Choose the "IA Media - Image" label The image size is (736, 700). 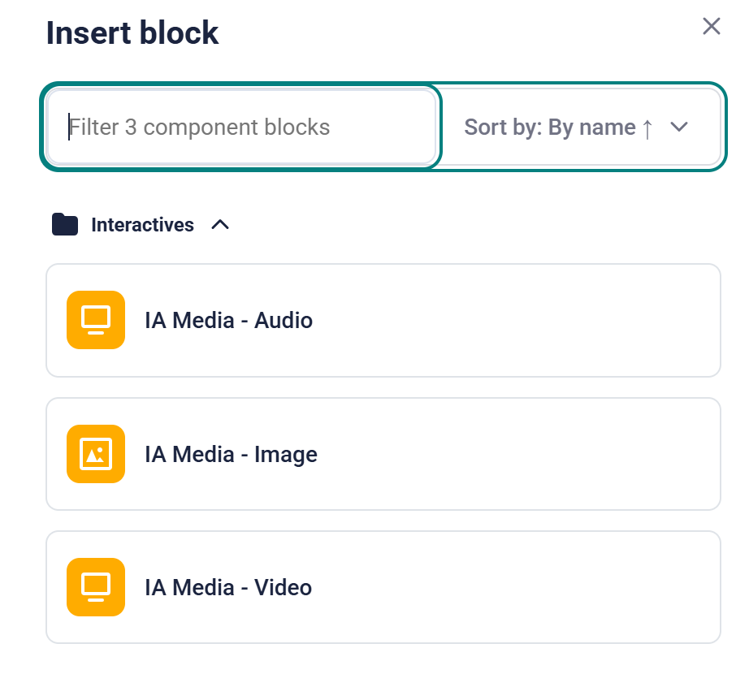(x=231, y=454)
